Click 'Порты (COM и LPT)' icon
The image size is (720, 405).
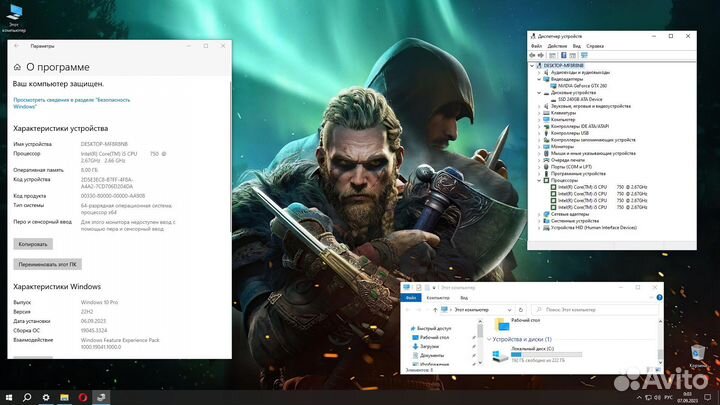coord(546,167)
